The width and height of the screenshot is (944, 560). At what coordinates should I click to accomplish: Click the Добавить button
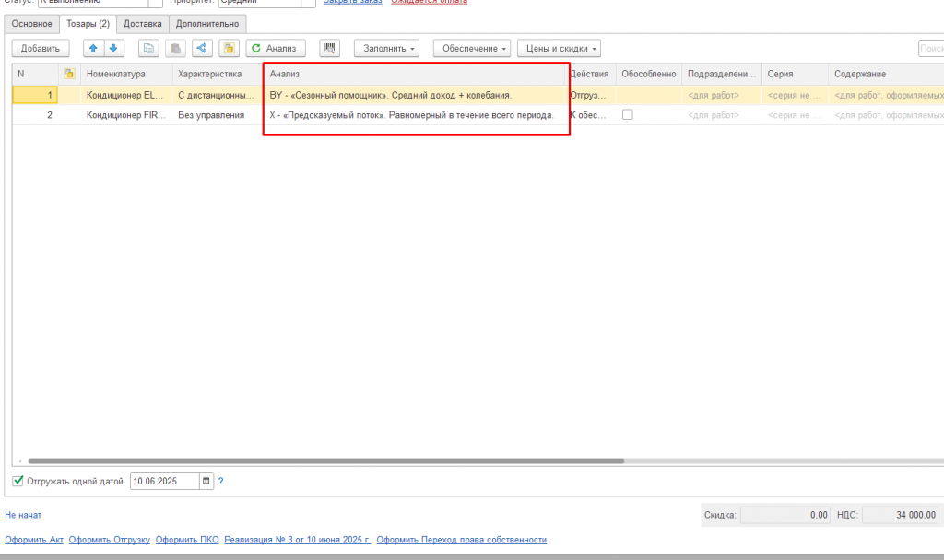tap(41, 48)
